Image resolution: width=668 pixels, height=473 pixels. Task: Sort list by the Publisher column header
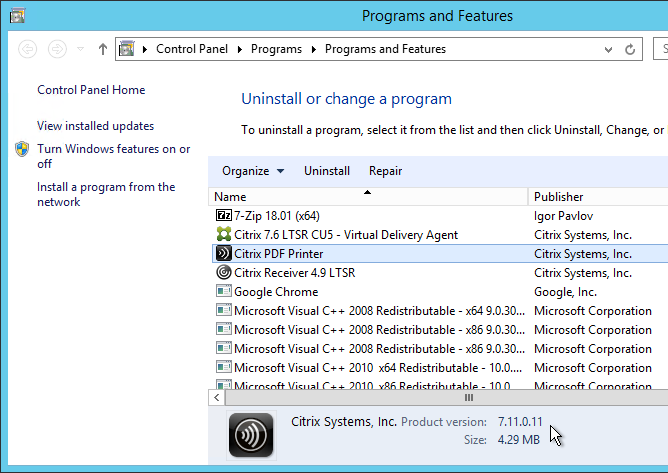(x=598, y=197)
